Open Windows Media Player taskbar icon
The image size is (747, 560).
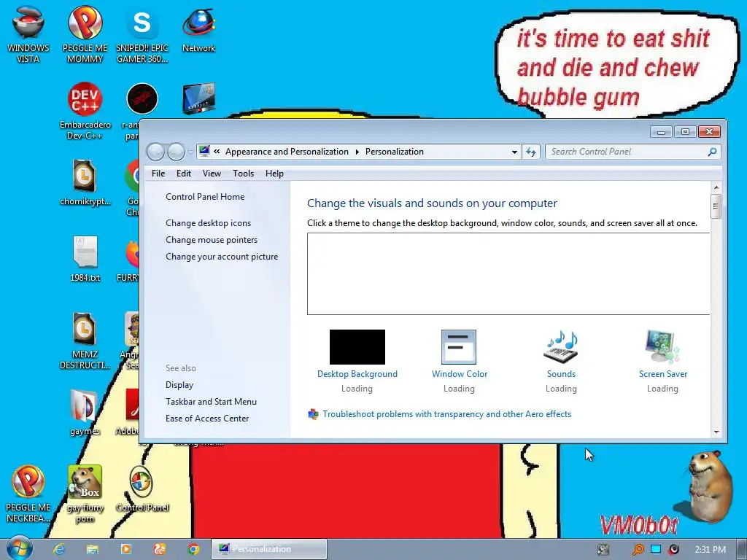pyautogui.click(x=126, y=549)
